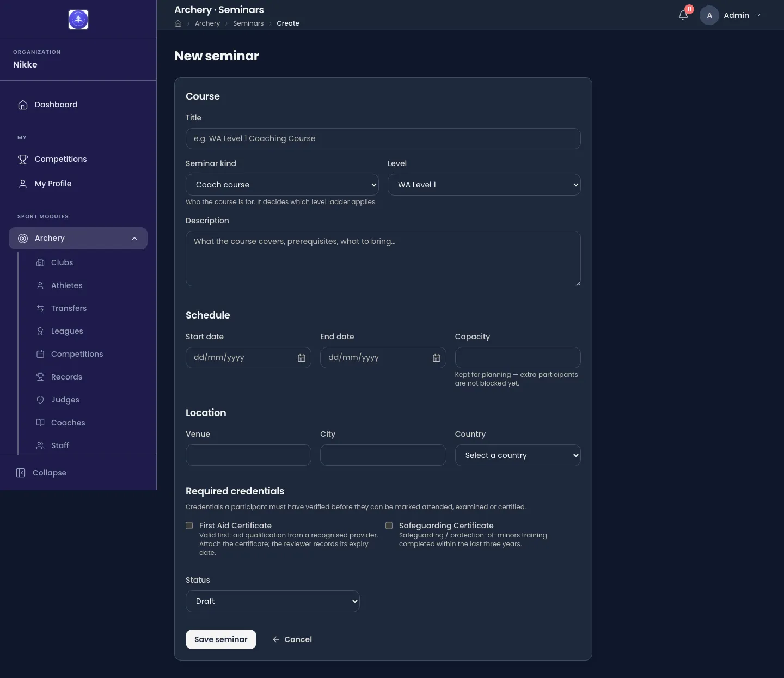The height and width of the screenshot is (678, 784).
Task: Collapse the sidebar
Action: tap(41, 473)
